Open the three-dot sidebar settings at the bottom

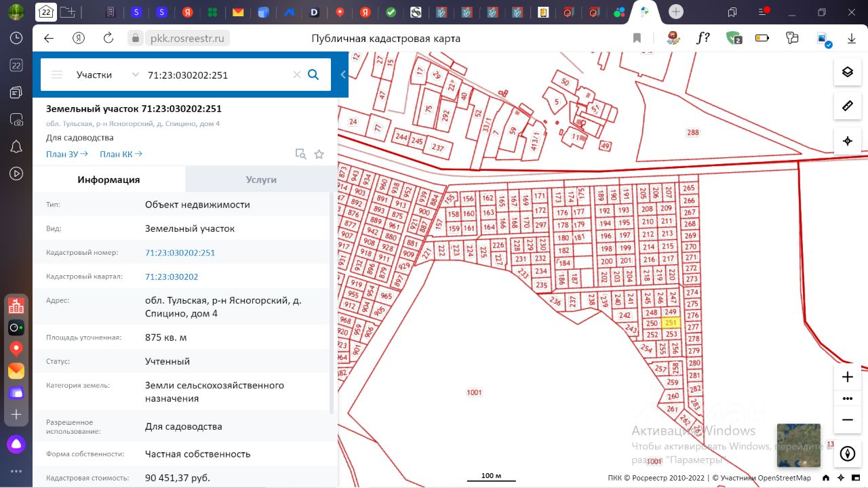point(16,472)
